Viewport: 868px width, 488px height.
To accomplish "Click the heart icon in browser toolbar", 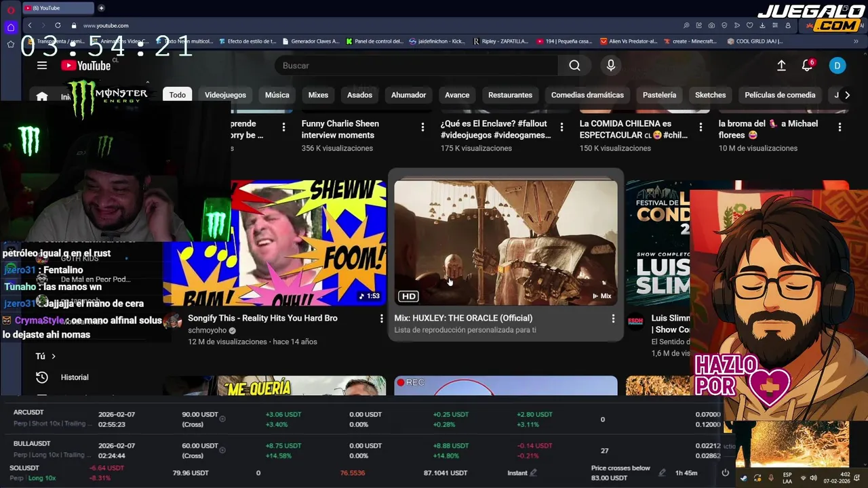I will [749, 25].
